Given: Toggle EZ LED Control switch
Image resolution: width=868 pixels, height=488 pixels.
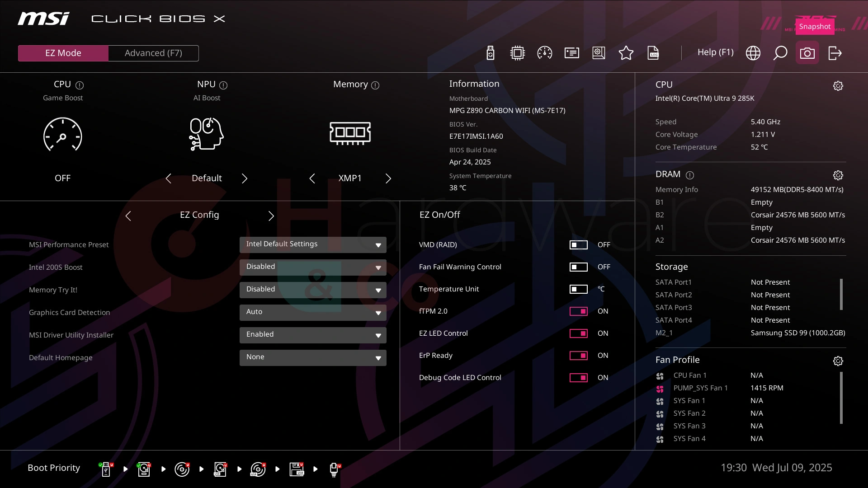Looking at the screenshot, I should tap(579, 333).
